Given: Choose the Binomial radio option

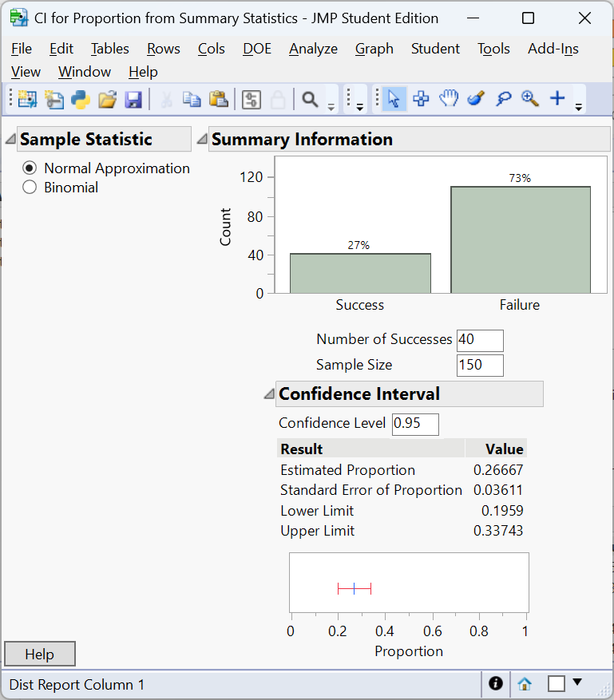Looking at the screenshot, I should (30, 188).
